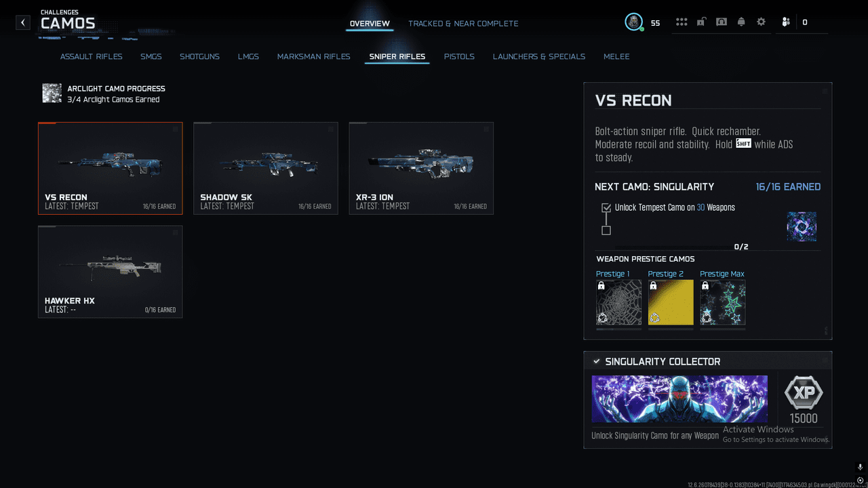Open the settings gear
868x488 pixels.
pyautogui.click(x=761, y=22)
